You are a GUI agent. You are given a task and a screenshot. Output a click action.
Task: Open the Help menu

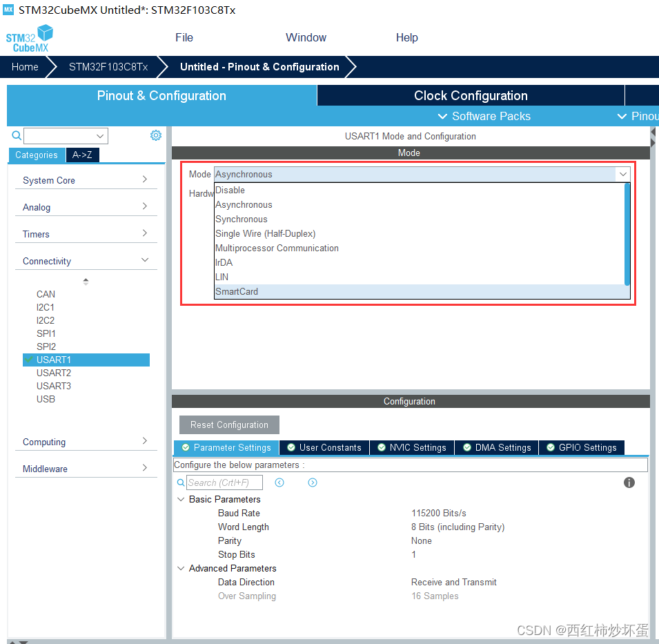[x=407, y=37]
